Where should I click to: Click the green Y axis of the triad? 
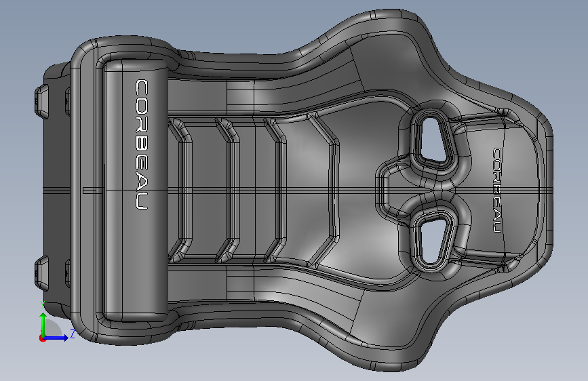43,325
